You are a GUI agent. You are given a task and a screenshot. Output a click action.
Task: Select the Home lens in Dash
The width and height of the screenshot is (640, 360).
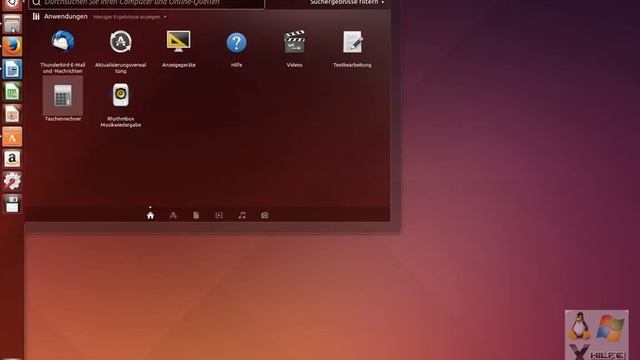[150, 215]
